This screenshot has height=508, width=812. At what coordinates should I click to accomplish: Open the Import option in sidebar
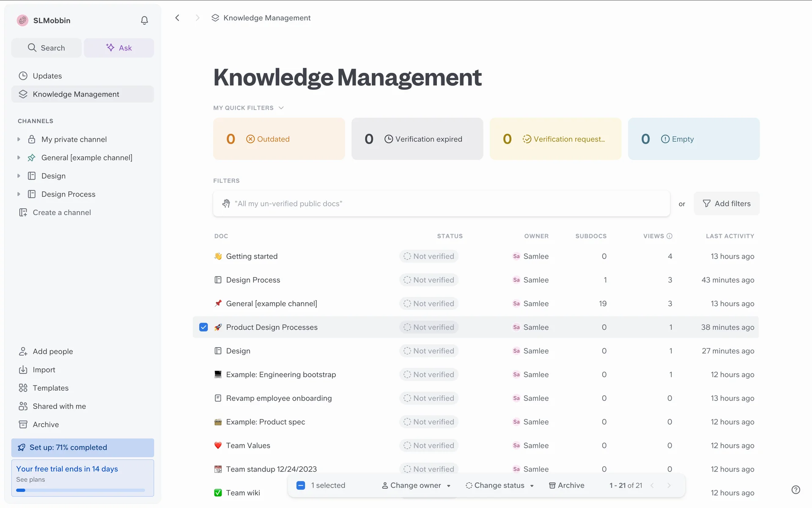pos(44,370)
